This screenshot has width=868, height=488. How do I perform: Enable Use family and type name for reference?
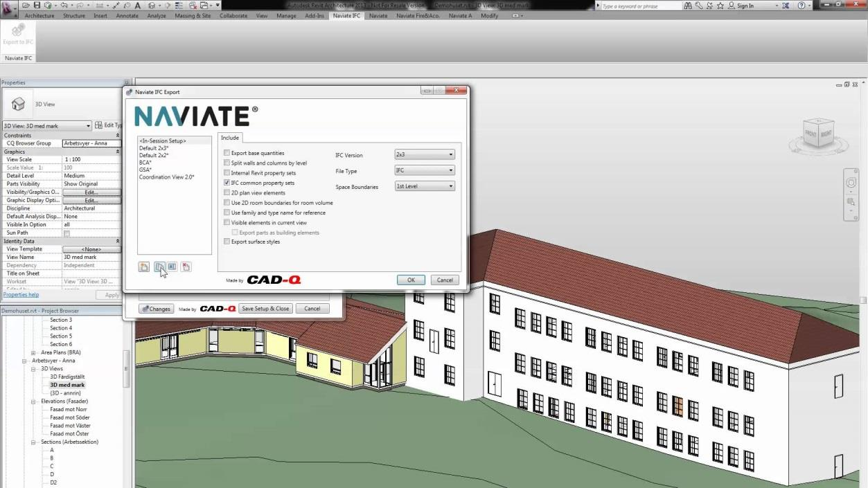(227, 213)
